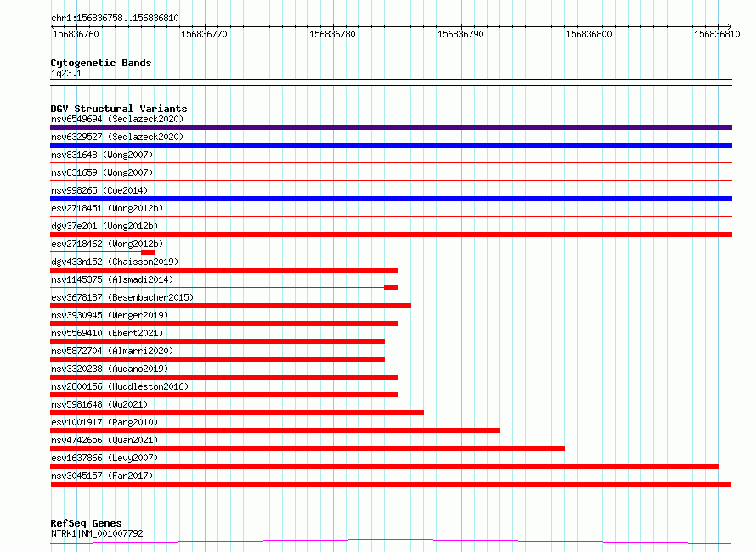
Task: Click nsv5981648 (Wu2021) label
Action: (99, 404)
